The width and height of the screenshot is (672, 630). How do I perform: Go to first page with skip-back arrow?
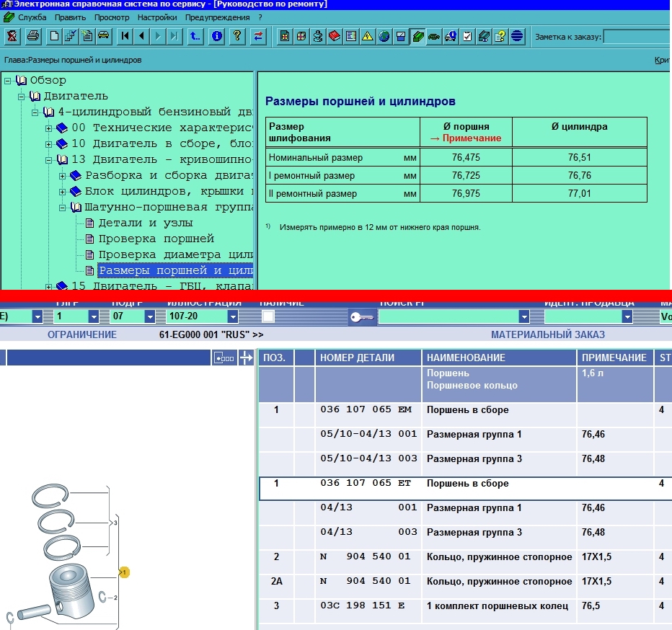point(125,36)
